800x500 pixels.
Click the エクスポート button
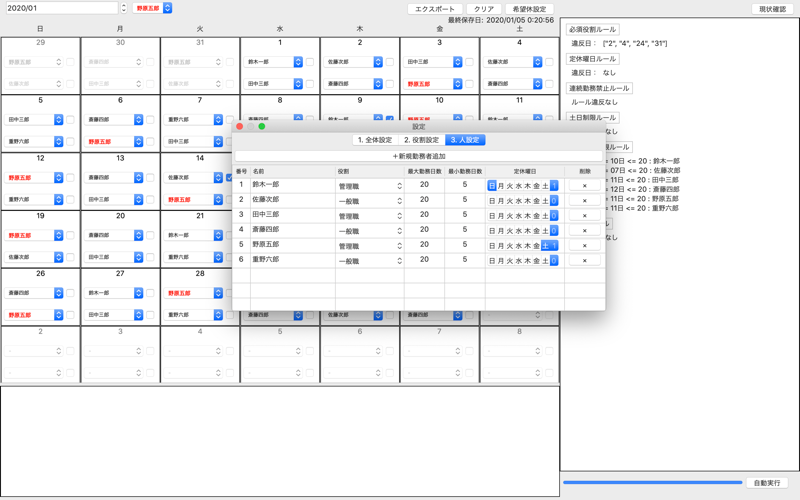point(435,9)
